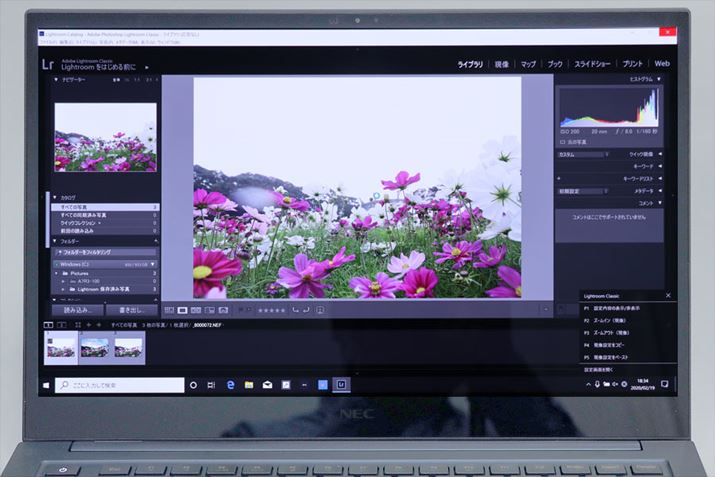
Task: Switch to Survey view in toolbar
Action: [210, 310]
